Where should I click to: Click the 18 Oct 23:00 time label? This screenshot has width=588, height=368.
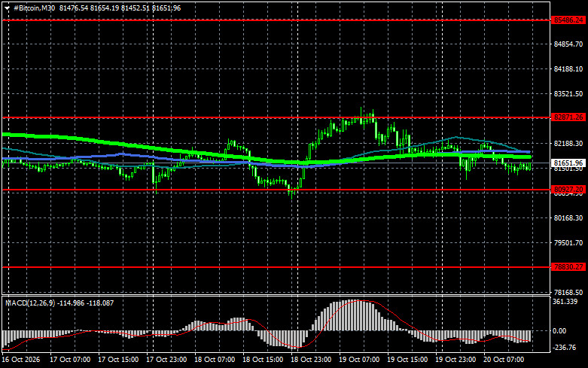point(311,360)
